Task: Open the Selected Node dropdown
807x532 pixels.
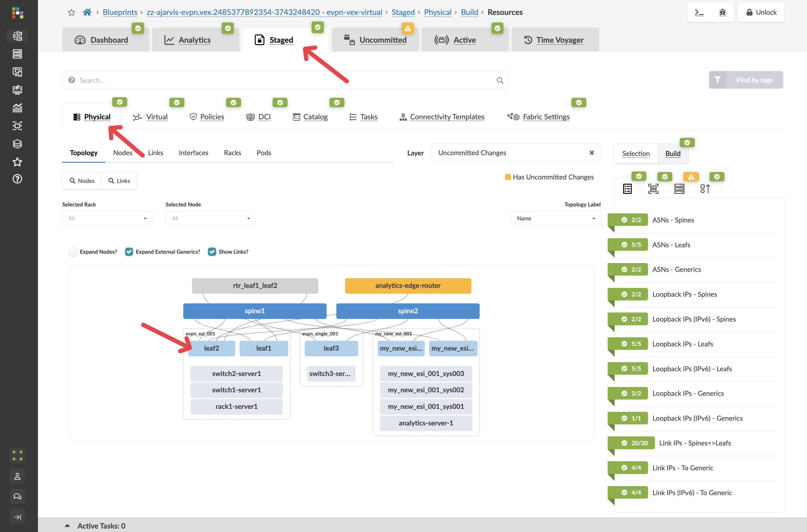Action: point(210,218)
